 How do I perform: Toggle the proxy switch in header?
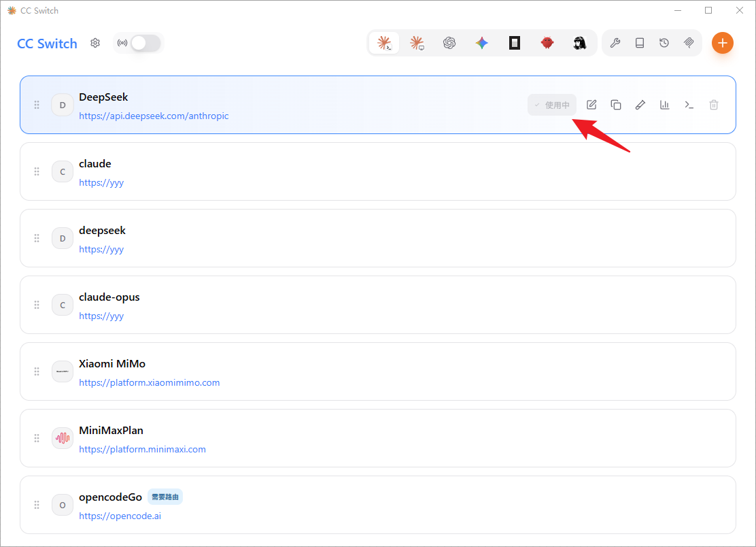(x=145, y=43)
